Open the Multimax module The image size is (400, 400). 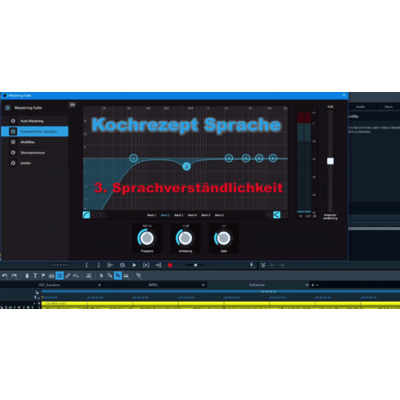(x=28, y=142)
